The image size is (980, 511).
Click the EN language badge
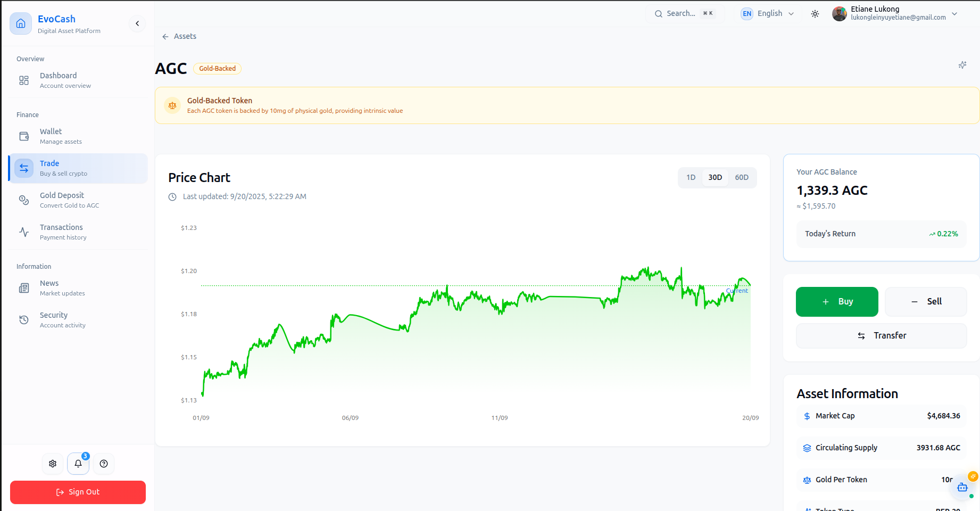(x=747, y=14)
